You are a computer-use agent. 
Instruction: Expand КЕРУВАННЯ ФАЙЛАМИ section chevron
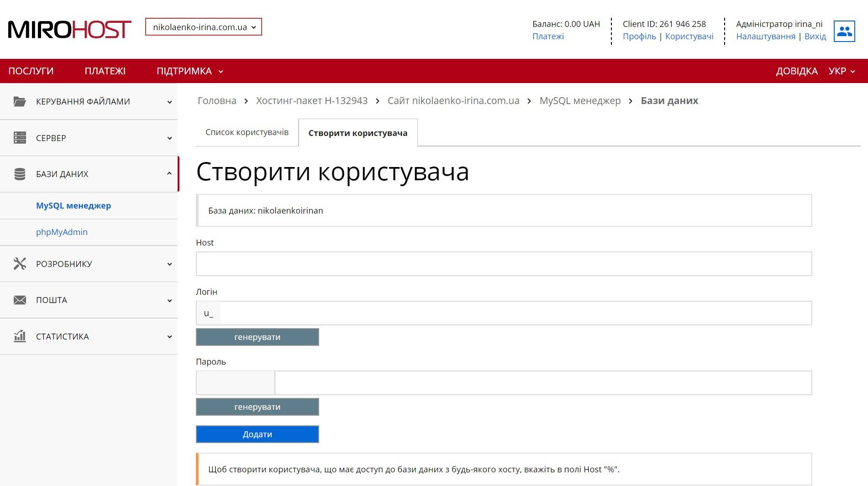[x=169, y=102]
